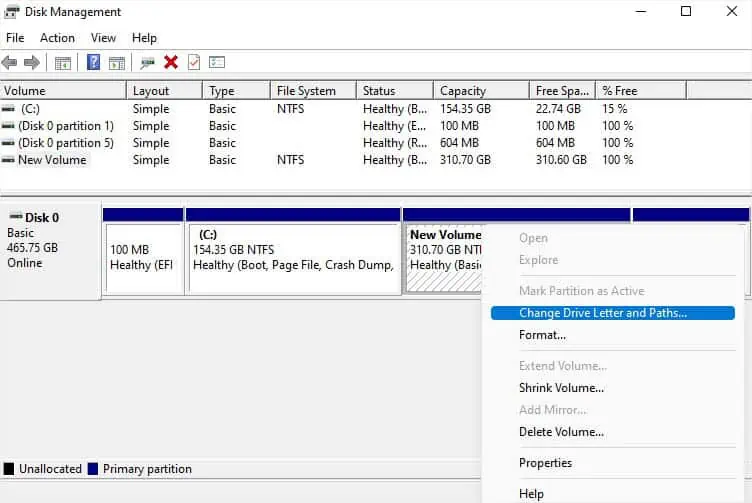Click the Connect drive toolbar icon
Viewport: 752px width, 503px height.
[148, 62]
